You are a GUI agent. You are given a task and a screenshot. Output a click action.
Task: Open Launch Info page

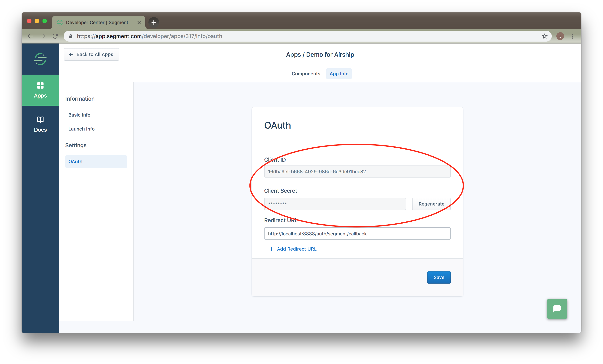coord(81,129)
